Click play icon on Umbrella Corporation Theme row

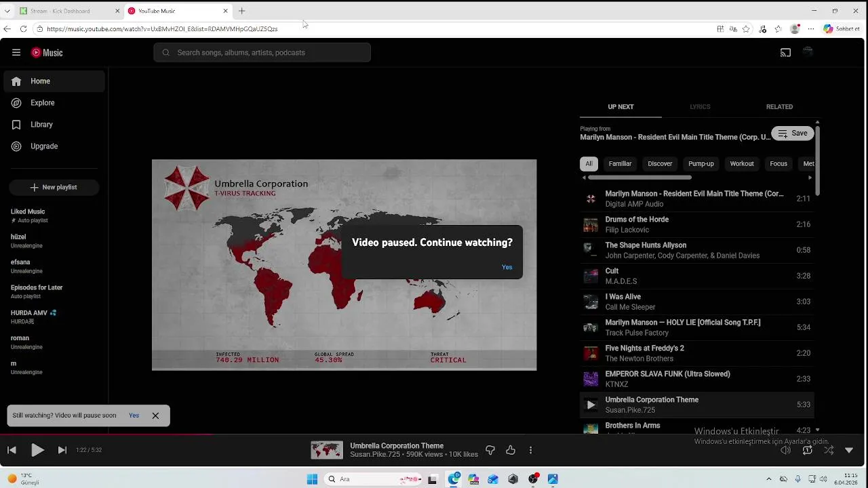[591, 405]
